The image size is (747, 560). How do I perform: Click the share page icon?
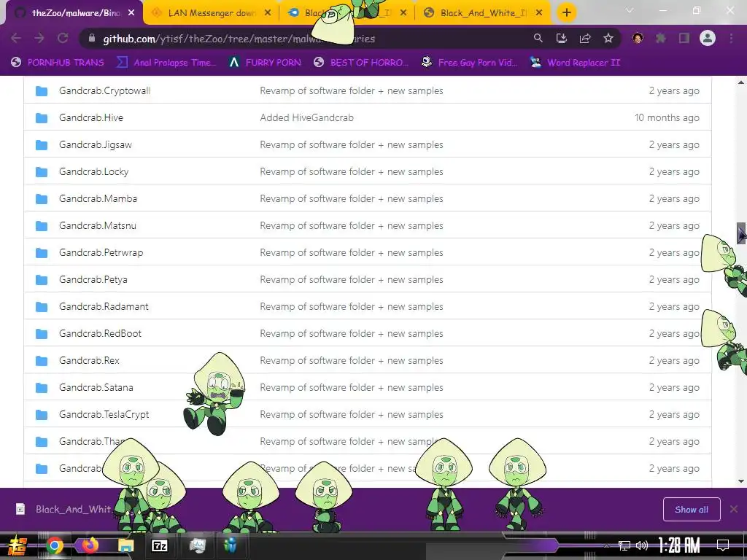(x=585, y=38)
